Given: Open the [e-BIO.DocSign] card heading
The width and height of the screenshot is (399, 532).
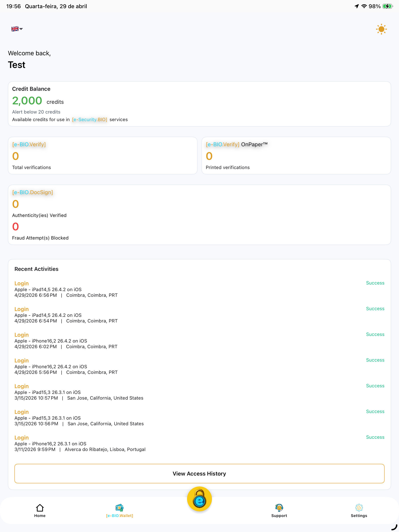Looking at the screenshot, I should click(33, 192).
